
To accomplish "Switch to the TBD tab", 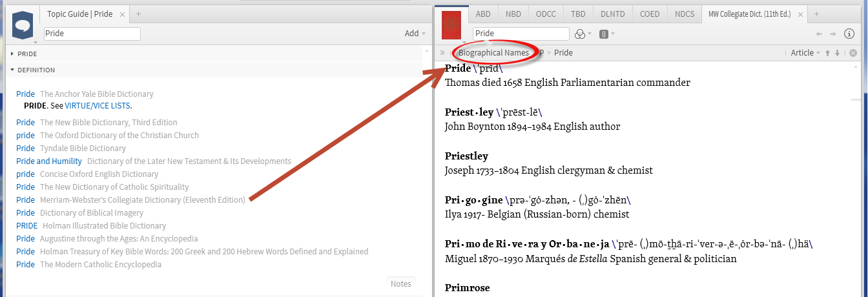I will 578,14.
